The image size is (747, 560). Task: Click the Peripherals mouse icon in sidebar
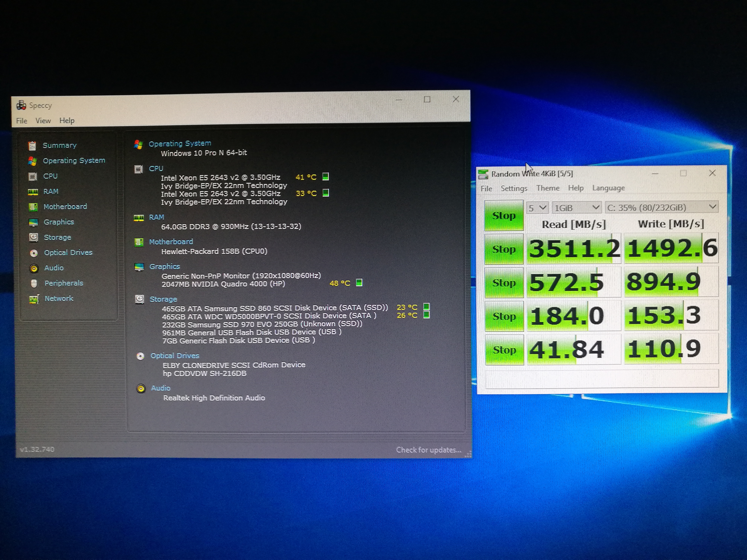34,283
